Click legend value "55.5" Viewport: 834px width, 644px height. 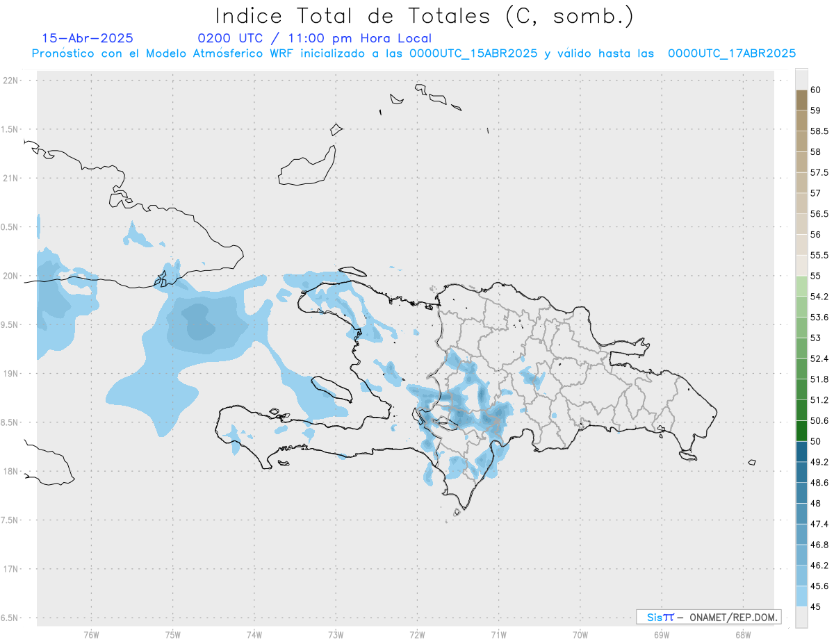(x=819, y=255)
